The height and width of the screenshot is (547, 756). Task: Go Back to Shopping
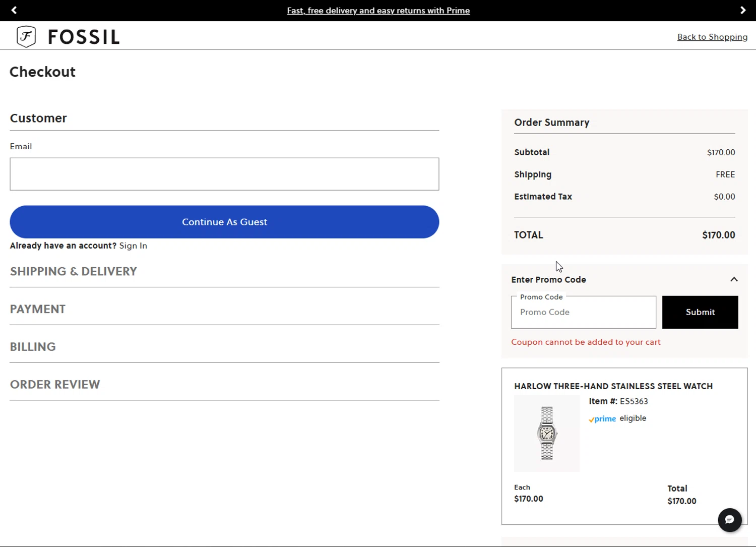(x=712, y=37)
